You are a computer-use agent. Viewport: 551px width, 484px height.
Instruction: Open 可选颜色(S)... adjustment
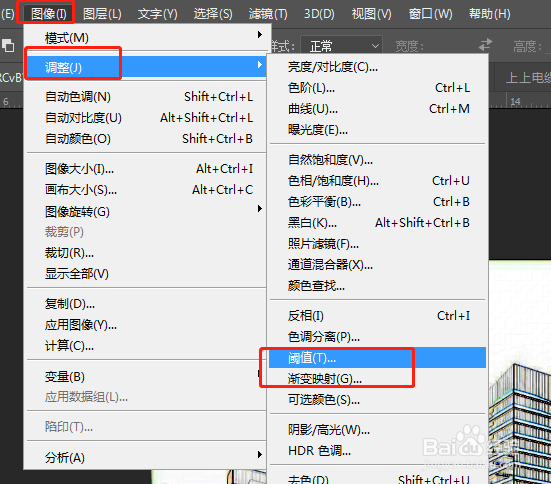point(378,400)
